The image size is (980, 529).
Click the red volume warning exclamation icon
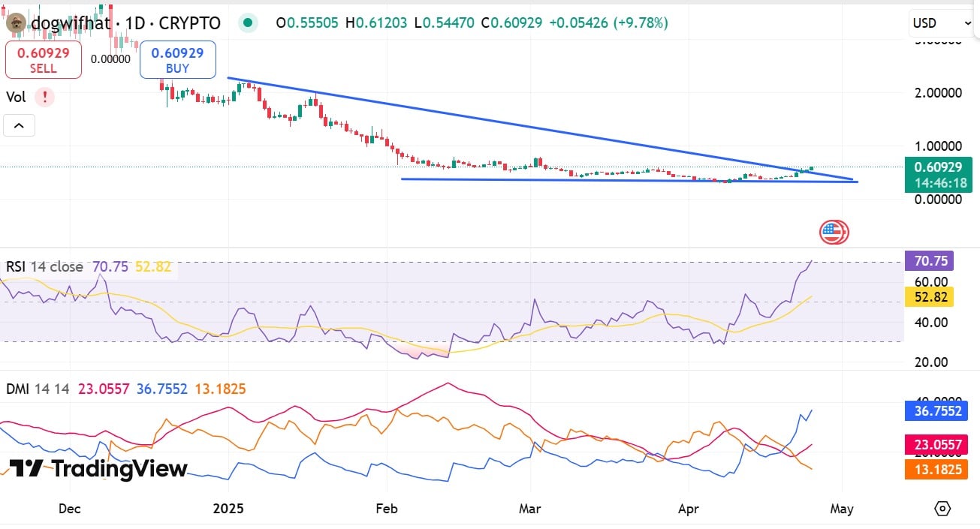(44, 97)
